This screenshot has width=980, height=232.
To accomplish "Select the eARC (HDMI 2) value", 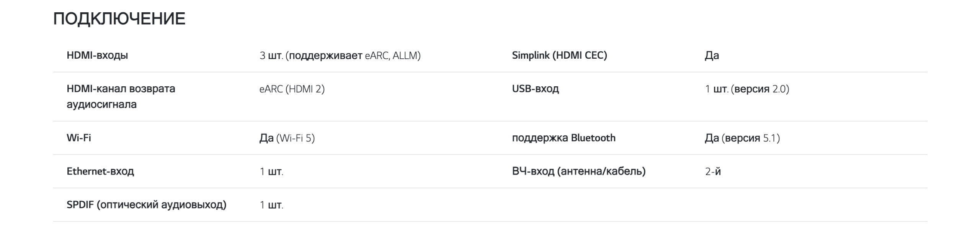I will click(x=292, y=89).
